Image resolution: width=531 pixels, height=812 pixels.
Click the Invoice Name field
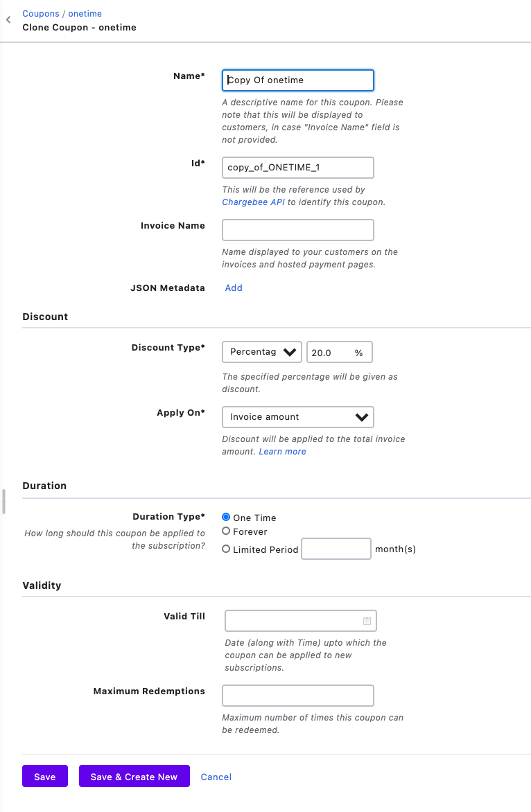click(297, 230)
